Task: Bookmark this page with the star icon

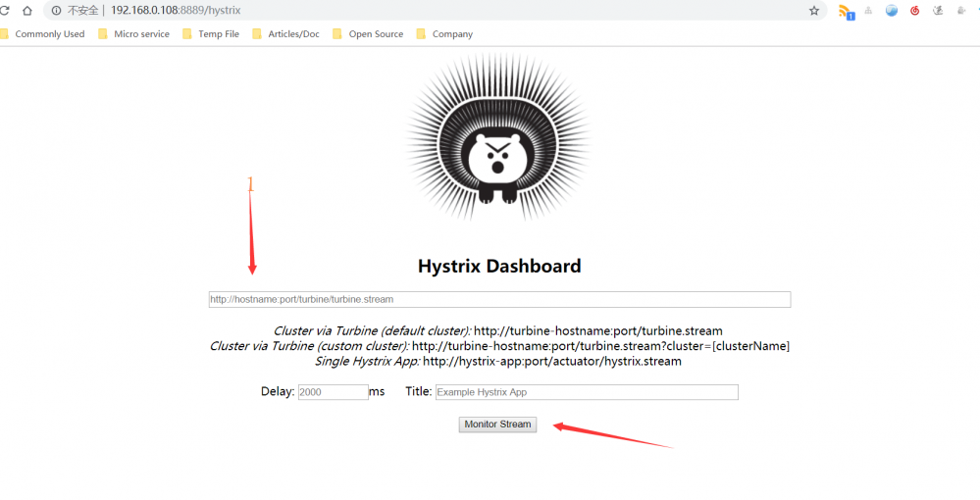Action: [814, 11]
